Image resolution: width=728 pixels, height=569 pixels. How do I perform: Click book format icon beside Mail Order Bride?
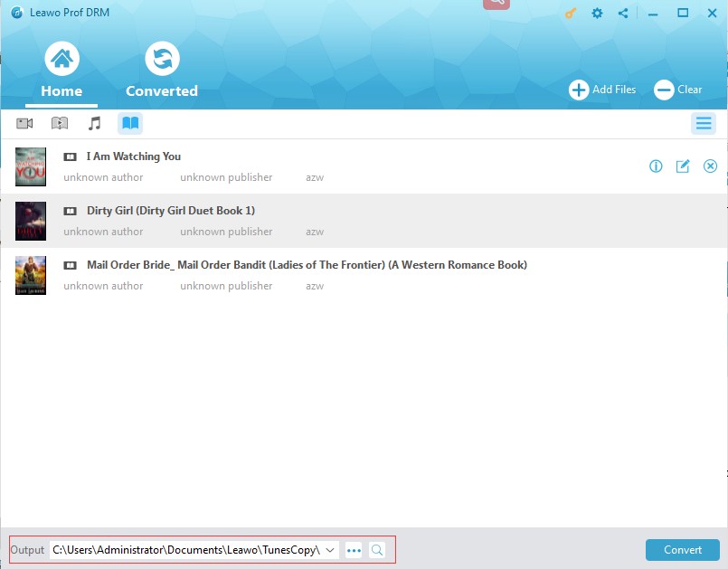[x=70, y=266]
